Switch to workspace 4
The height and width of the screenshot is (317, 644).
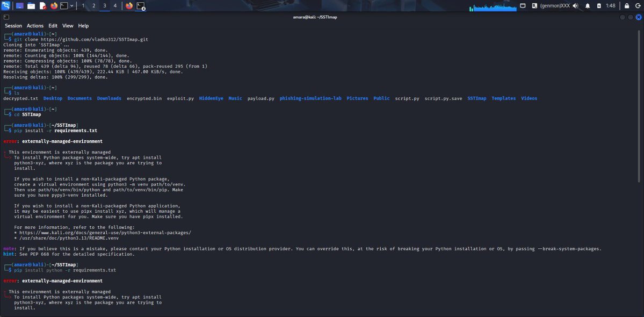[x=115, y=6]
